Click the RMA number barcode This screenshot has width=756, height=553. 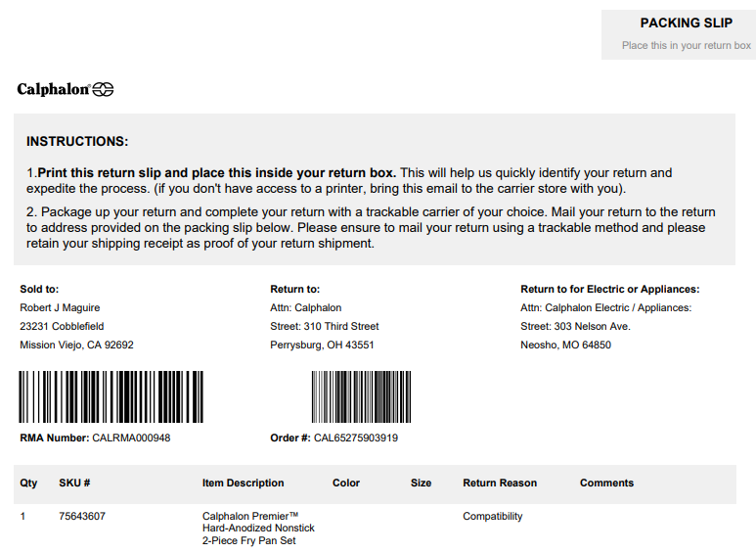click(111, 396)
